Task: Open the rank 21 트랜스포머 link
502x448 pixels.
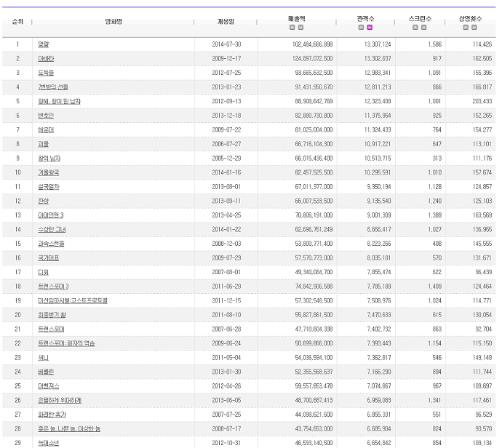Action: [x=51, y=329]
